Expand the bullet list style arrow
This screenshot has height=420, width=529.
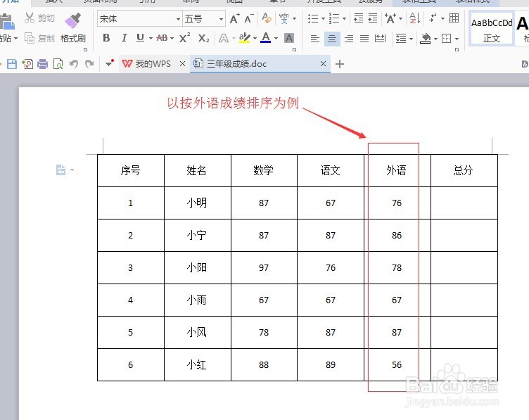pos(323,18)
